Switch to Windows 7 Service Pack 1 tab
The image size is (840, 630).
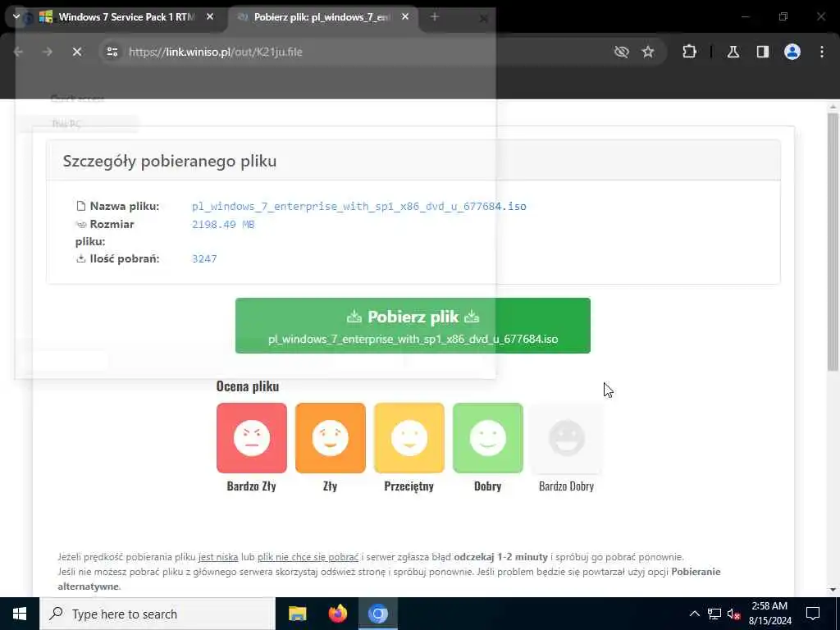click(126, 17)
